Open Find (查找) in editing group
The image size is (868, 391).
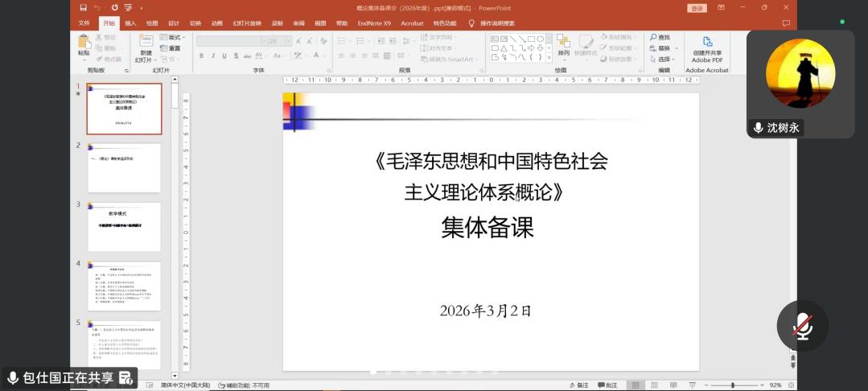659,38
